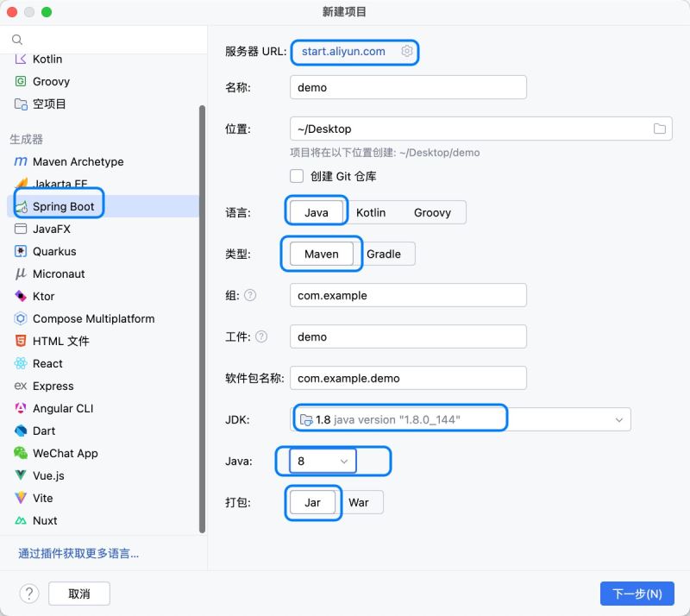Click the search magnifier icon
The image size is (690, 616).
(17, 40)
